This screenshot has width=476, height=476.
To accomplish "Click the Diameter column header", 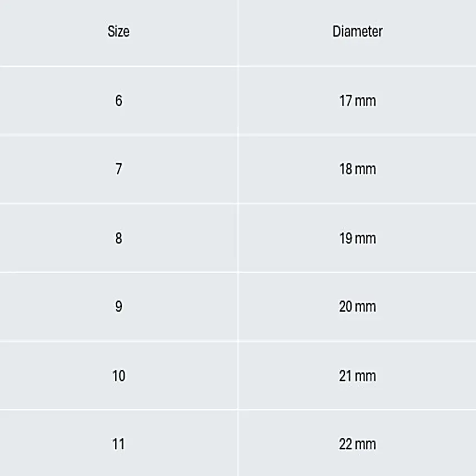I will click(x=358, y=32).
